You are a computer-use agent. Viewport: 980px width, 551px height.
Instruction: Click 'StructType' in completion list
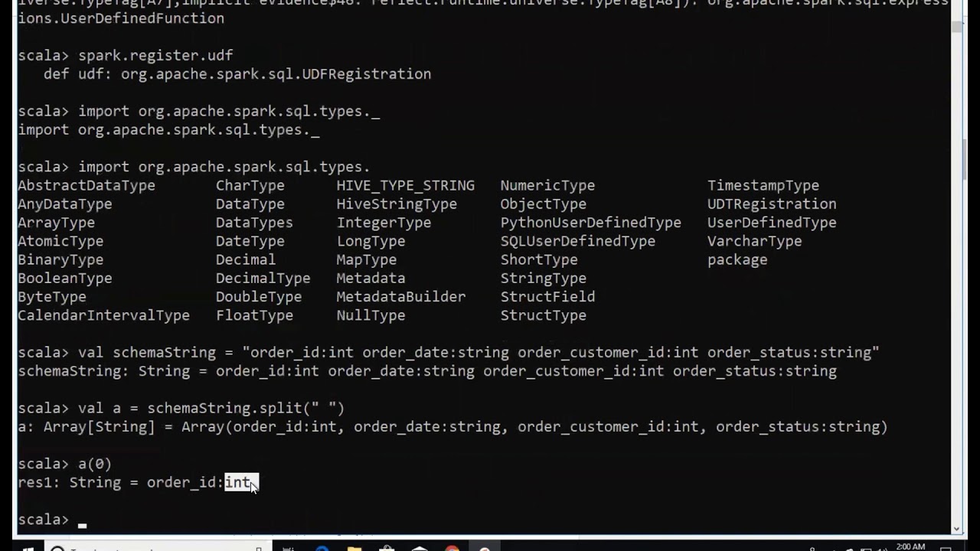(x=544, y=315)
